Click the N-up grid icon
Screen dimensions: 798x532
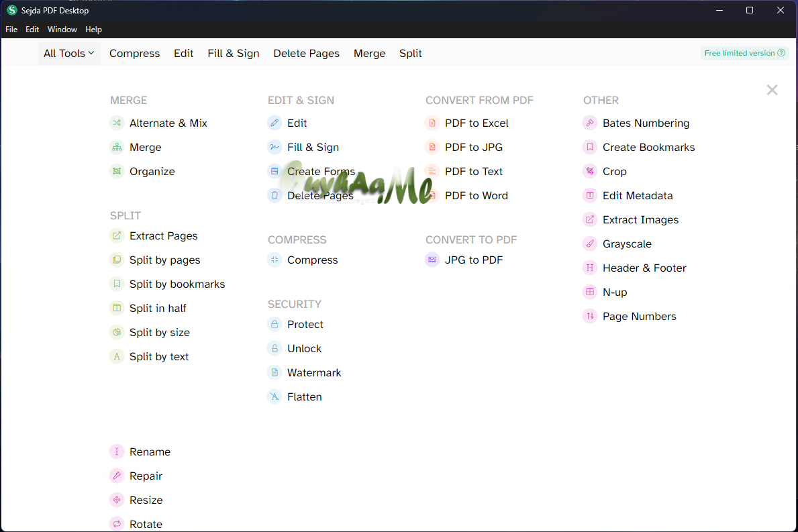pos(590,292)
